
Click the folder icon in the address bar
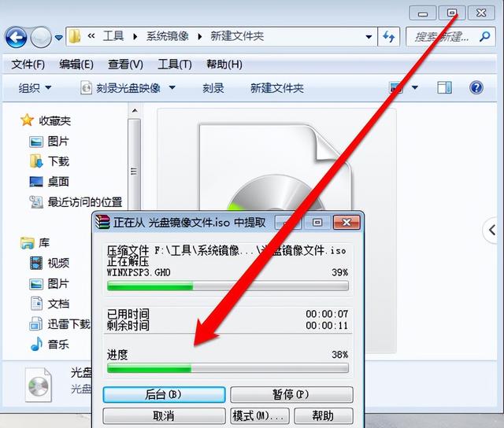tap(75, 36)
